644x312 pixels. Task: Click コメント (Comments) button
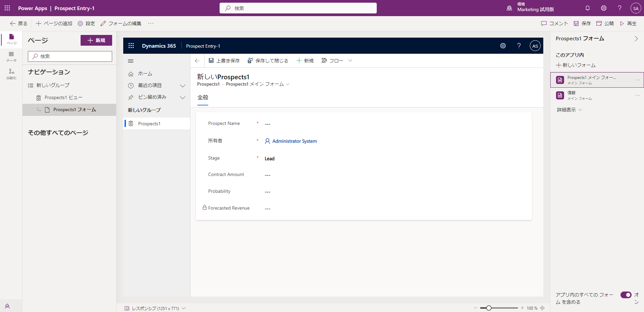point(554,24)
